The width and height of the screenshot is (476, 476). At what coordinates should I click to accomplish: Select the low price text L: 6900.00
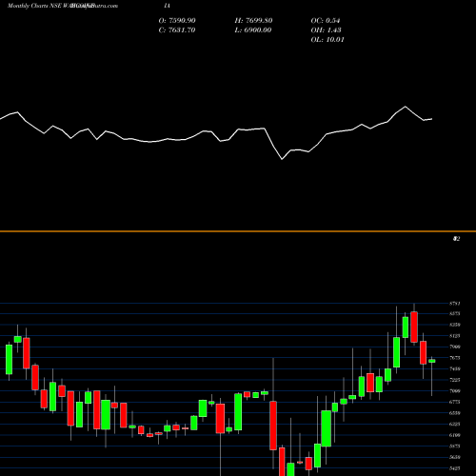point(253,30)
